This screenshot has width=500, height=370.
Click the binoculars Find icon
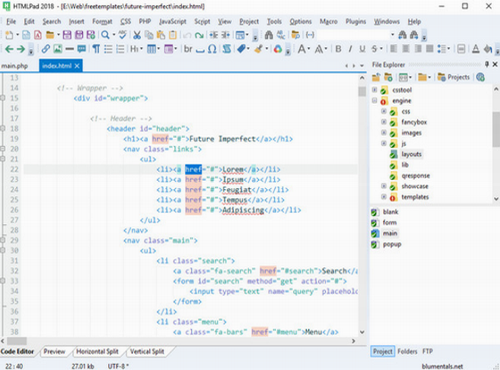click(x=269, y=35)
